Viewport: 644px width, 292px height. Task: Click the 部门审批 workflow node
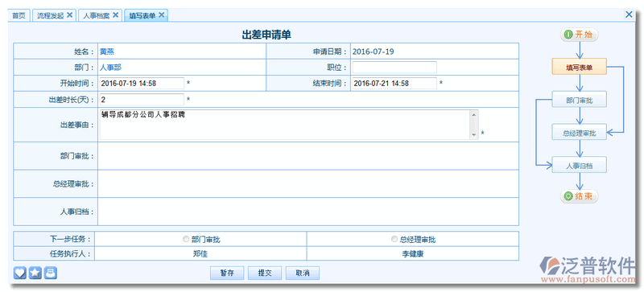(579, 100)
